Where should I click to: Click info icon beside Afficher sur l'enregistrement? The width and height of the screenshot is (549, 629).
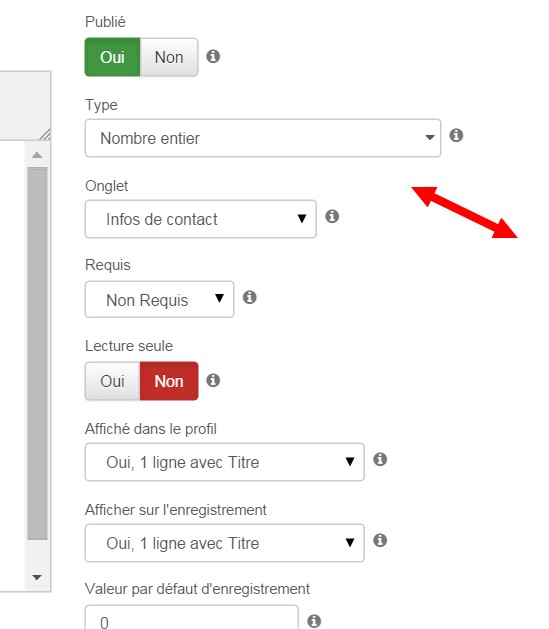tap(380, 540)
